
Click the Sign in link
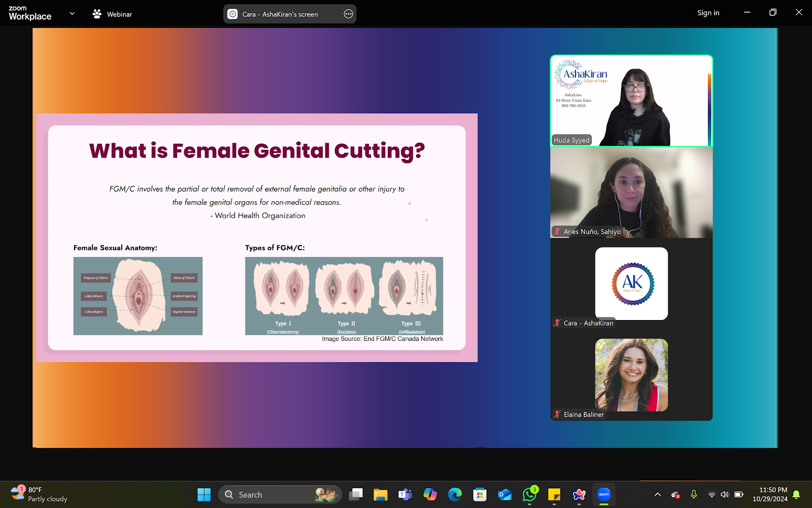click(708, 13)
